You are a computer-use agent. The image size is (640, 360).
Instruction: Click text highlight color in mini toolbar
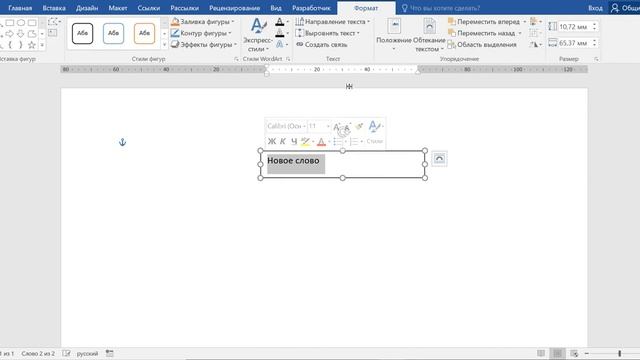305,142
